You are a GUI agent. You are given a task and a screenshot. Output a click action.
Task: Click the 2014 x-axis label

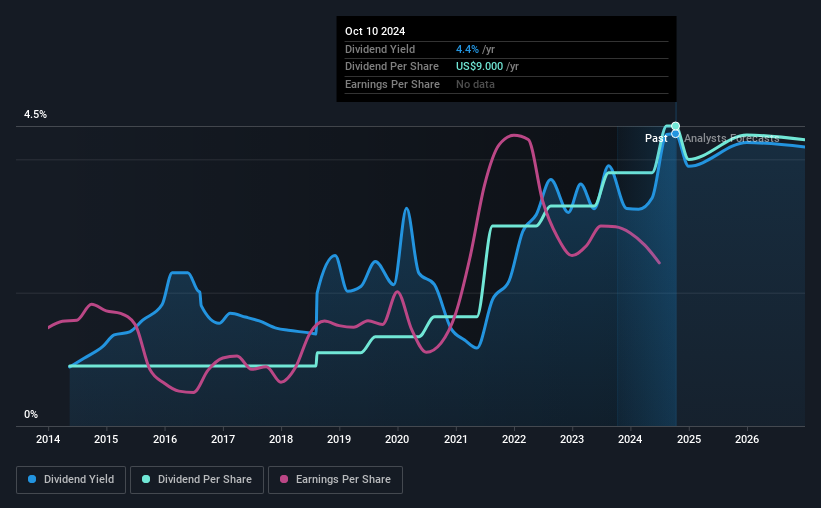click(48, 439)
